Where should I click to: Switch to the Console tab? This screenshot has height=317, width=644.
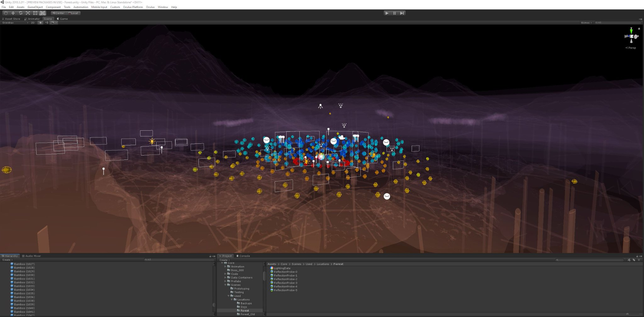(244, 256)
